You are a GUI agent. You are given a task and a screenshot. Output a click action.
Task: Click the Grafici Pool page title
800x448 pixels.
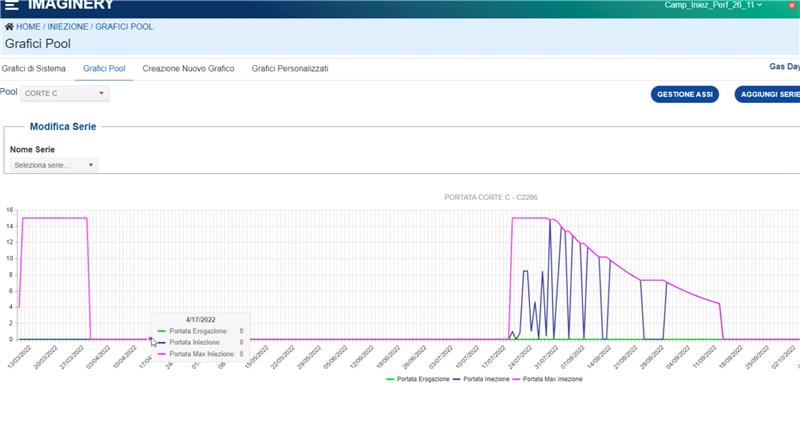tap(38, 44)
